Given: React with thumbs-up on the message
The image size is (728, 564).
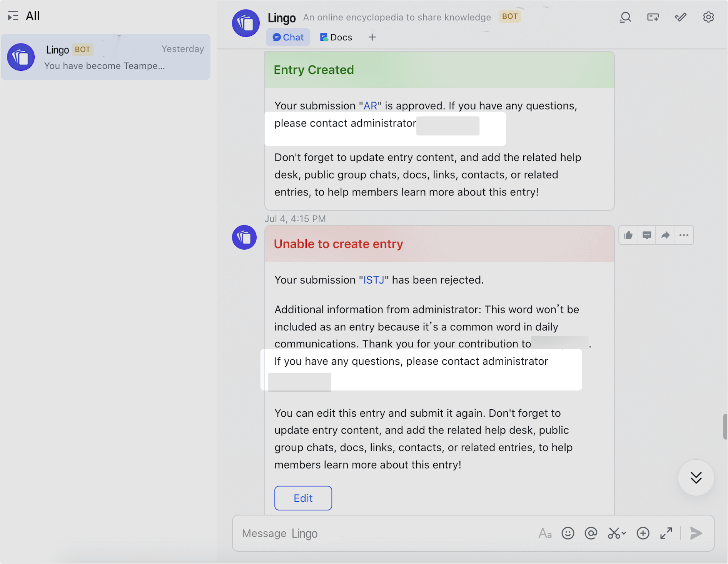Looking at the screenshot, I should click(x=628, y=235).
